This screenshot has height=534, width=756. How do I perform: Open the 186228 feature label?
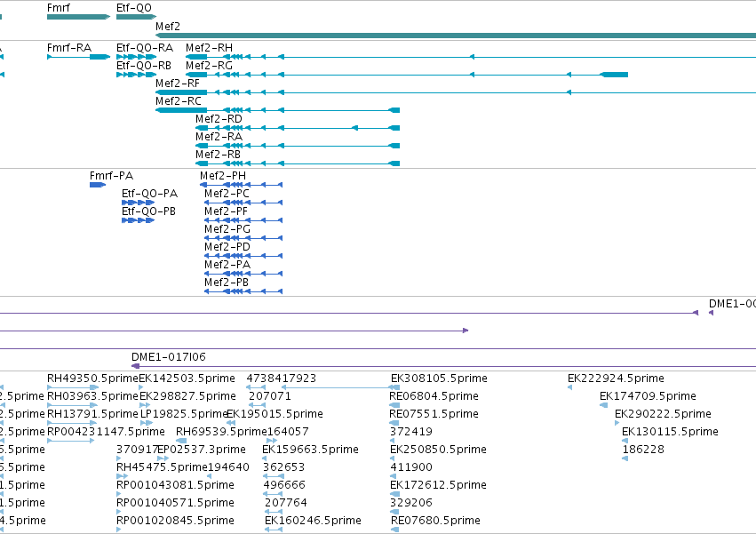[x=643, y=450]
